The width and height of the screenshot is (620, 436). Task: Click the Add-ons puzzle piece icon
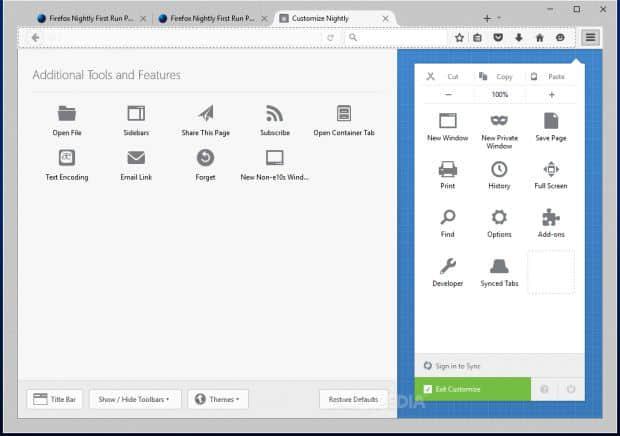[550, 217]
